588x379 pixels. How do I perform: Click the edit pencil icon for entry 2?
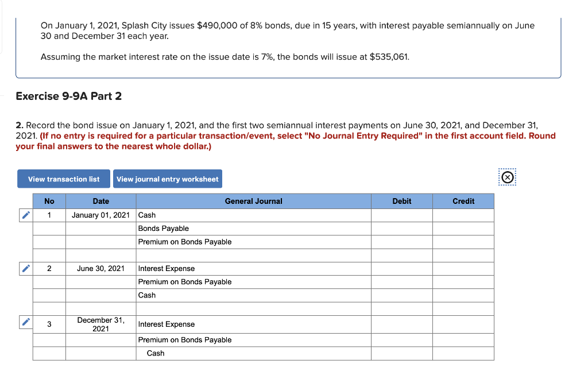[25, 268]
